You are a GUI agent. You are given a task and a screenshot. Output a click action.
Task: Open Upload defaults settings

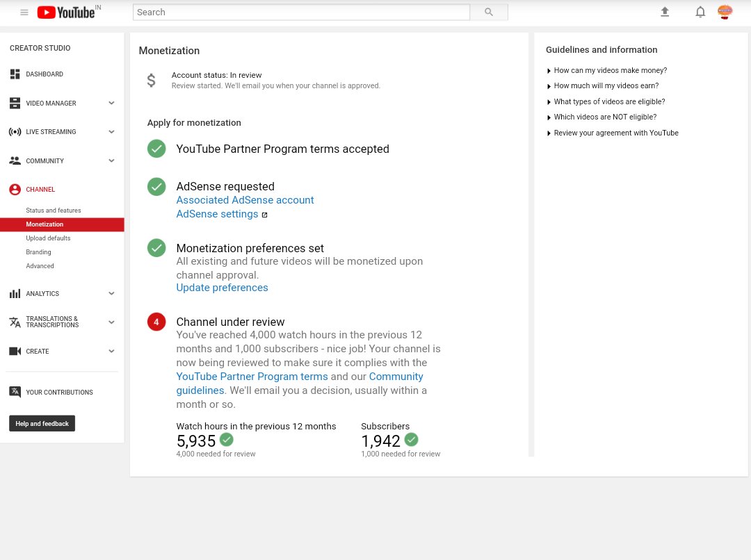(x=48, y=238)
